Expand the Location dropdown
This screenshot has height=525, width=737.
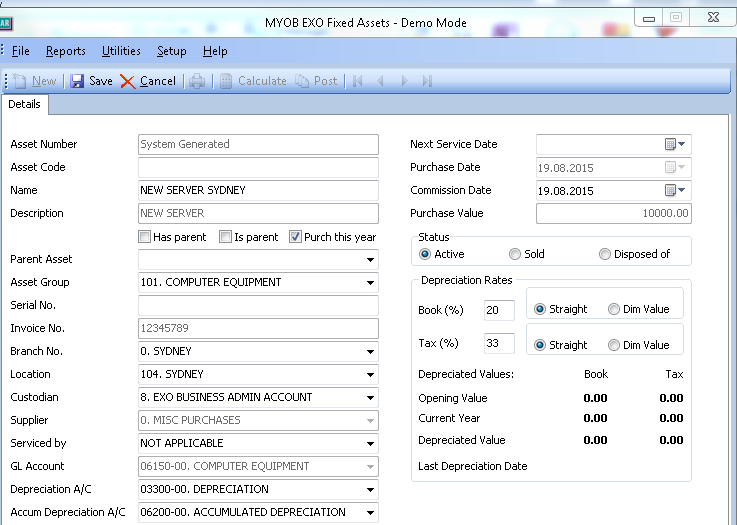(370, 375)
